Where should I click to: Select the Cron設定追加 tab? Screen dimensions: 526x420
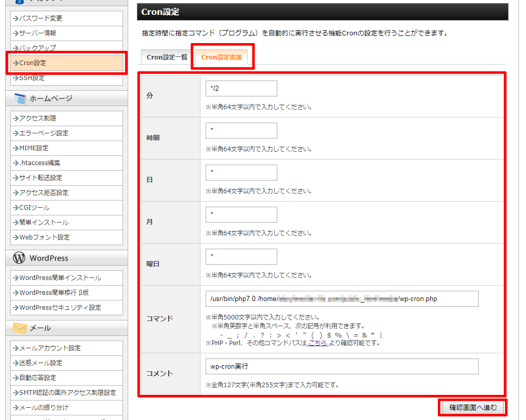221,57
